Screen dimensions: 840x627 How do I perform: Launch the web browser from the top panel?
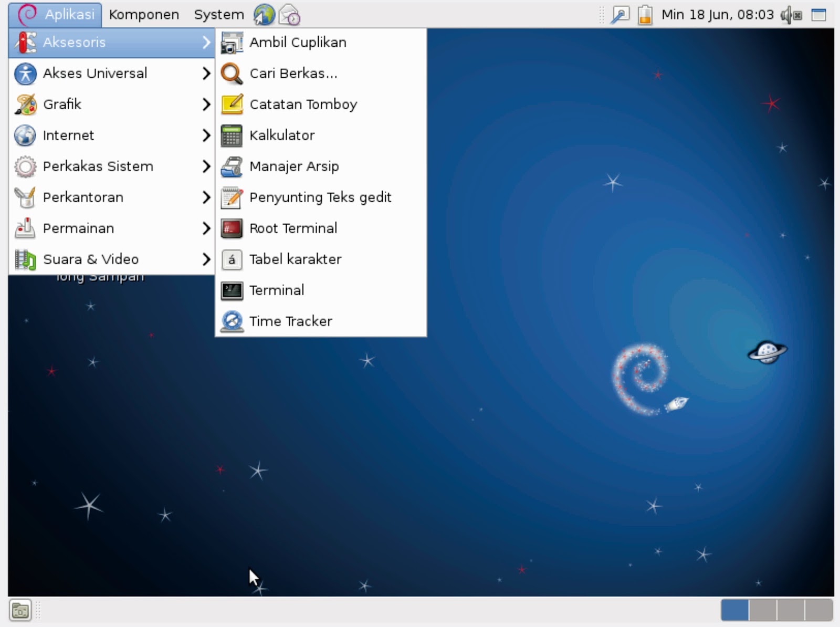tap(265, 15)
